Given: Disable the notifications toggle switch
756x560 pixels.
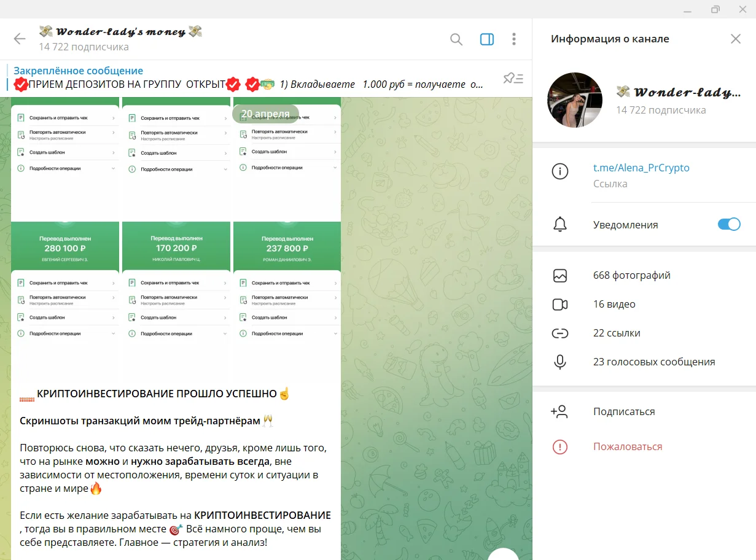Looking at the screenshot, I should (x=729, y=224).
